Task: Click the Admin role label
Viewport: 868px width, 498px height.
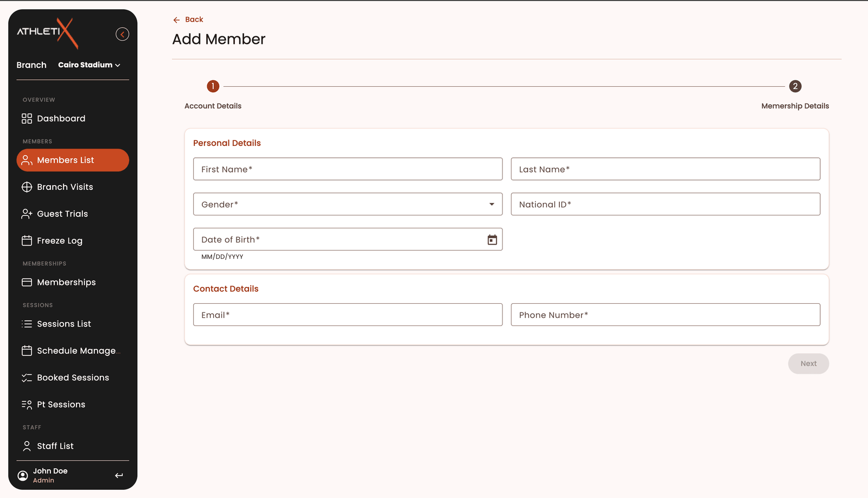Action: [x=43, y=480]
